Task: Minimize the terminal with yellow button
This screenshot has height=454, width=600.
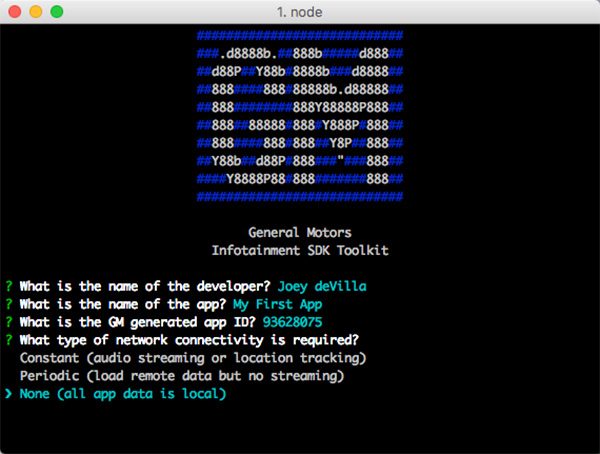Action: click(x=36, y=11)
